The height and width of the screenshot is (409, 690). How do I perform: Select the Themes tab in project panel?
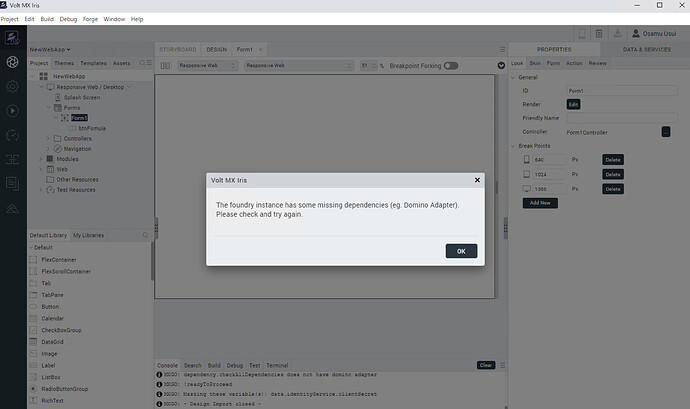point(64,63)
